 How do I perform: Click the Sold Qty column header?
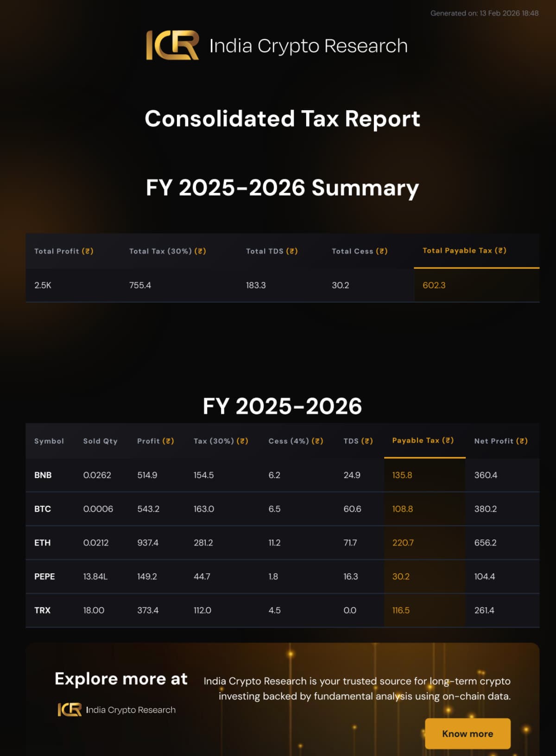(100, 441)
